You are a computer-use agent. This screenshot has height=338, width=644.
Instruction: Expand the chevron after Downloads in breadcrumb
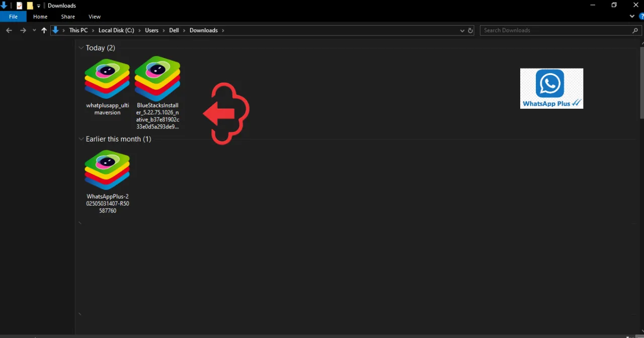coord(223,30)
